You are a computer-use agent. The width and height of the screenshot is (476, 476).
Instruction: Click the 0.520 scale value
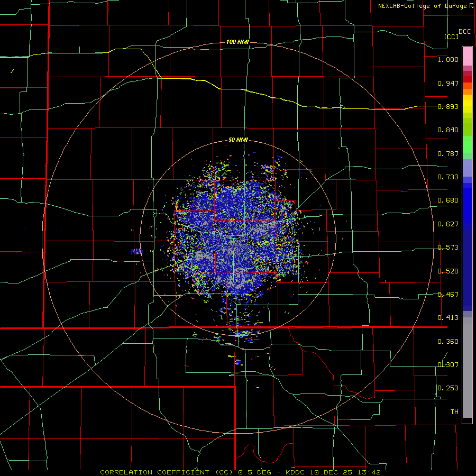(448, 271)
